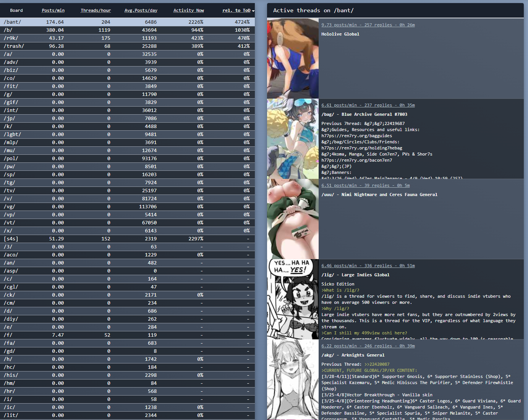Viewport: 528px width, 420px height.
Task: Select the /diy/ board name
Action: [11, 319]
